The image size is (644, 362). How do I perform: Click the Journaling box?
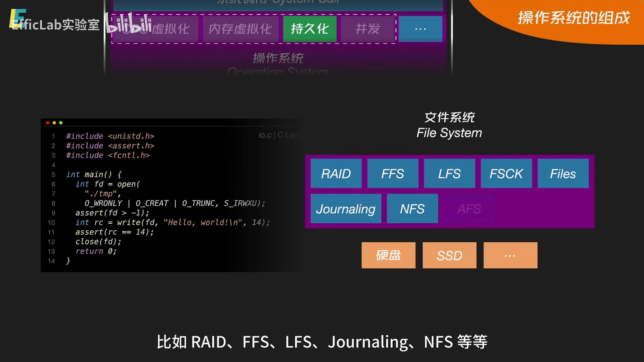tap(346, 209)
